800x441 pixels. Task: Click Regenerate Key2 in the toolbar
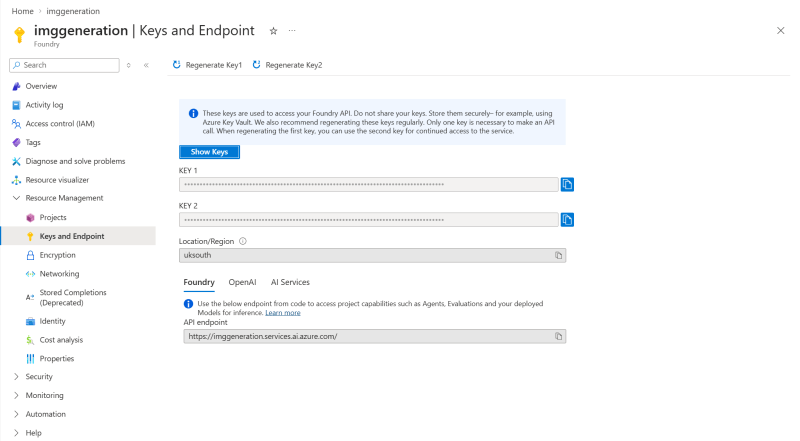click(288, 65)
